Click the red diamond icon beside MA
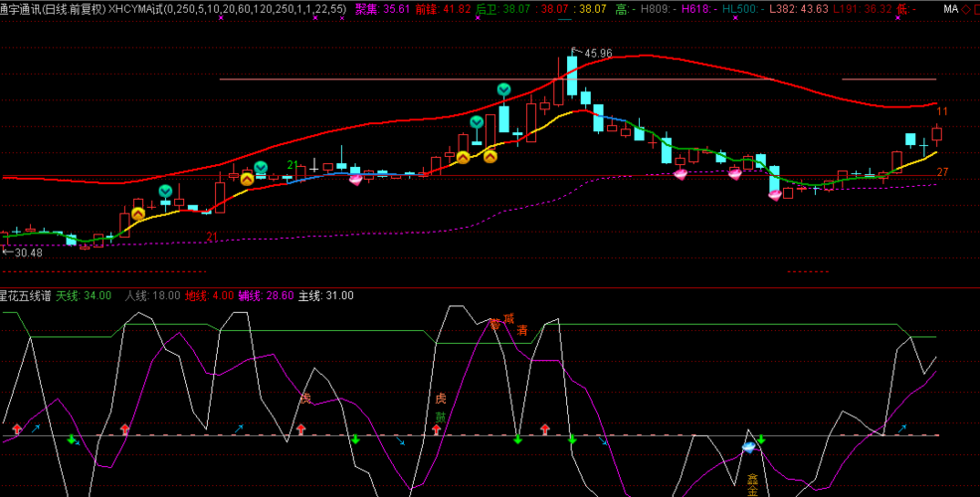 click(965, 9)
